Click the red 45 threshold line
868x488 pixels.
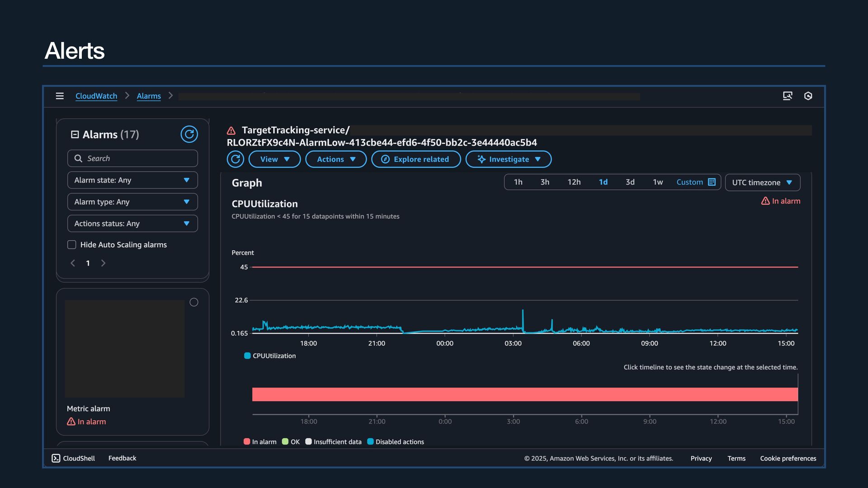click(x=525, y=267)
